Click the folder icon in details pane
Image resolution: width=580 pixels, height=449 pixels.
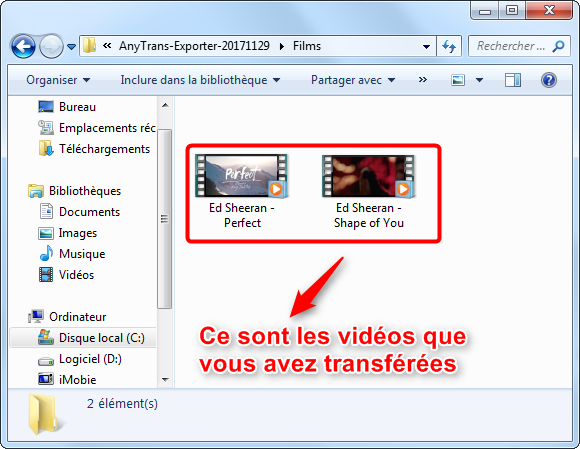44,415
